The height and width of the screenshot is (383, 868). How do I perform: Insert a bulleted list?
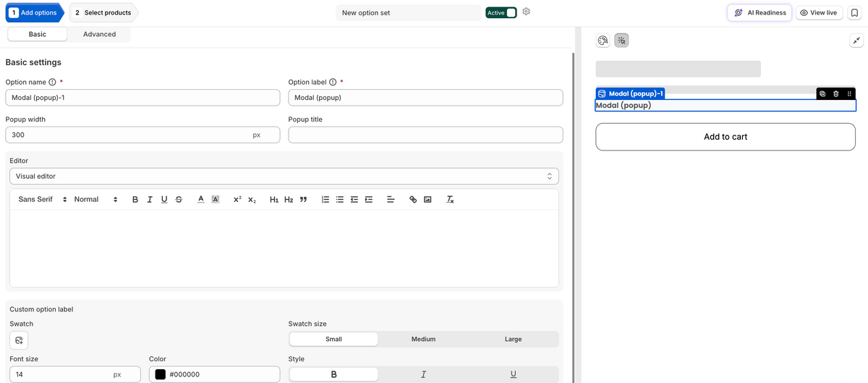pos(340,199)
